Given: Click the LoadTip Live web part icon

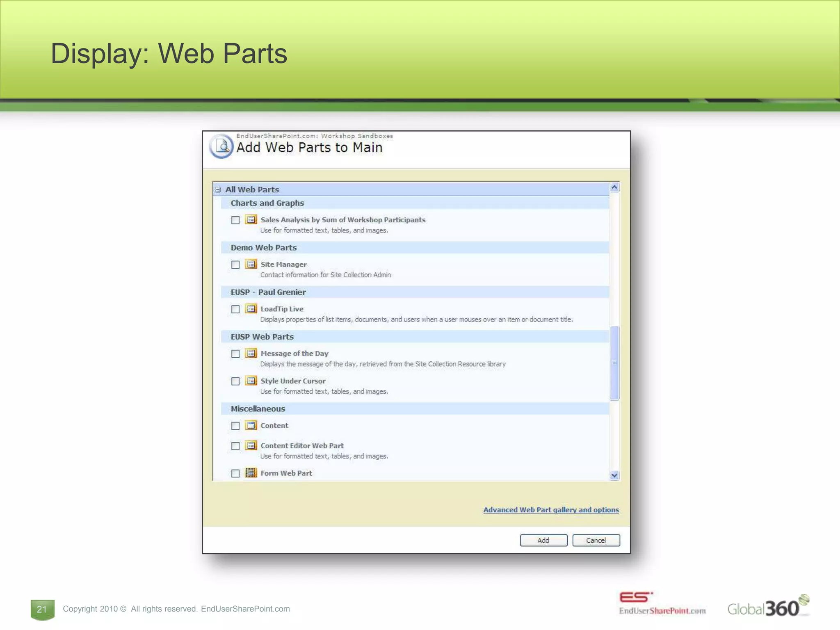Looking at the screenshot, I should [x=251, y=308].
